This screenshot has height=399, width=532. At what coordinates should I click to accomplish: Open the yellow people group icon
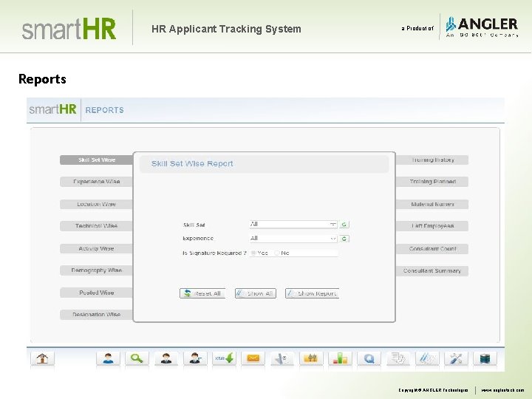[311, 358]
